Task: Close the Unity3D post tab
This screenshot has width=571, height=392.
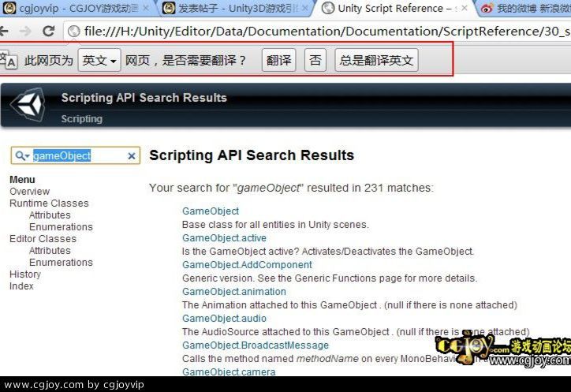Action: click(305, 8)
